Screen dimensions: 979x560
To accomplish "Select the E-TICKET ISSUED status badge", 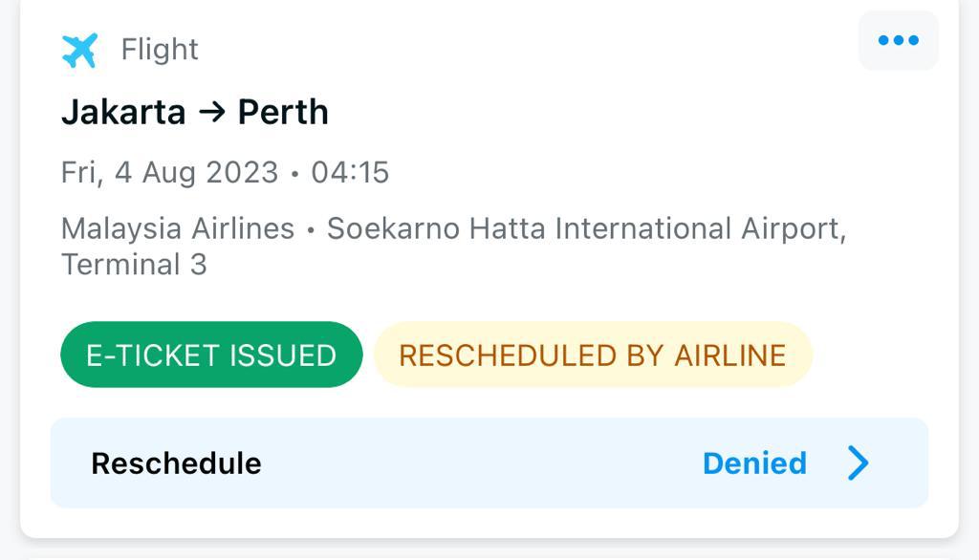I will click(211, 355).
